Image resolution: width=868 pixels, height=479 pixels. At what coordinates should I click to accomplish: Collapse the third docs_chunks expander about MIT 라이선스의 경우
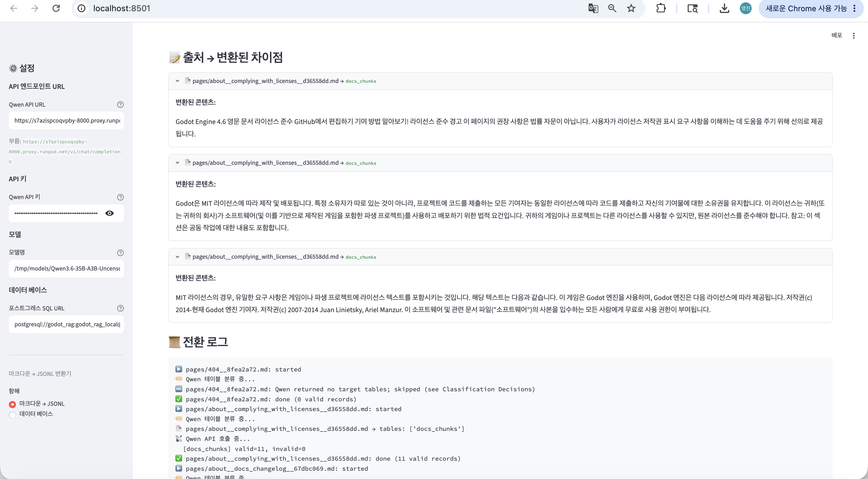tap(177, 257)
